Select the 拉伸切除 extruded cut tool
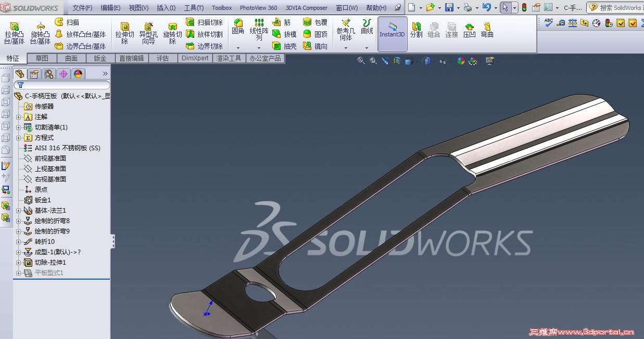This screenshot has width=644, height=339. click(x=125, y=33)
